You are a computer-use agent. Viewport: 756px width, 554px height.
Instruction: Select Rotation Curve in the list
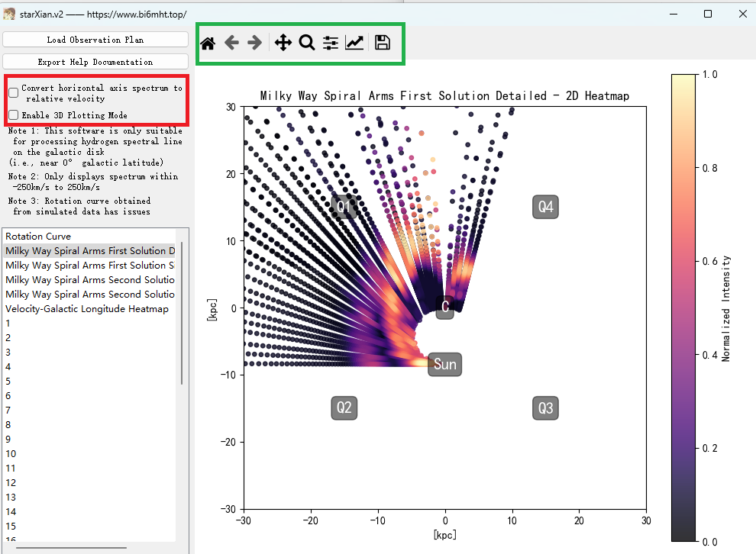(x=38, y=237)
